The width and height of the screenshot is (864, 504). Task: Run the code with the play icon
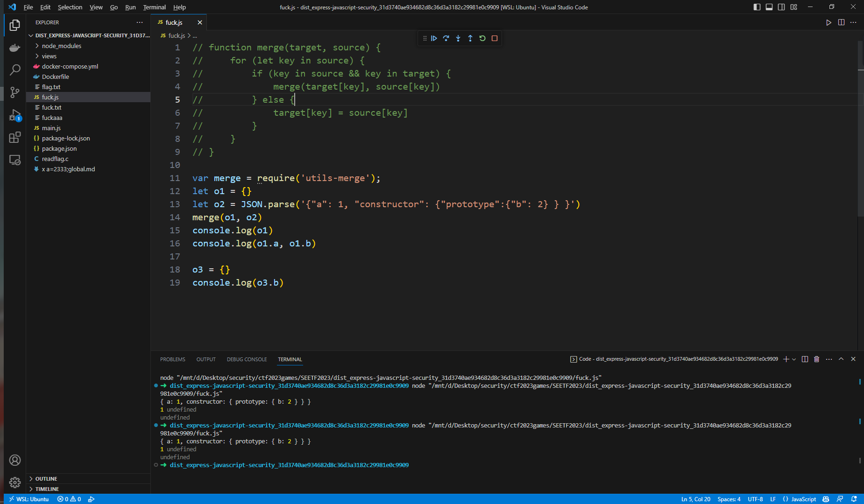click(829, 22)
